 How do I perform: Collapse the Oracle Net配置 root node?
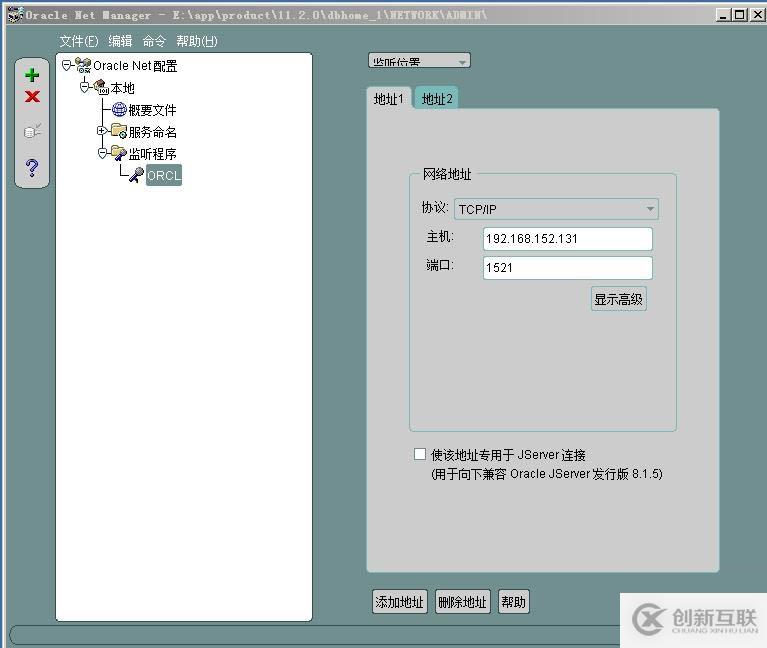tap(67, 65)
